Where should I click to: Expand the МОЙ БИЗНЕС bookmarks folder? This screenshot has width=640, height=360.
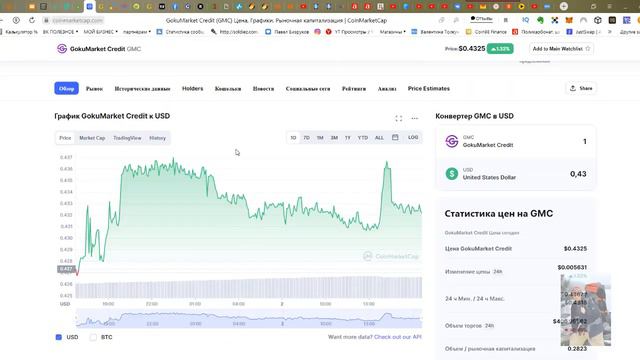(x=100, y=31)
